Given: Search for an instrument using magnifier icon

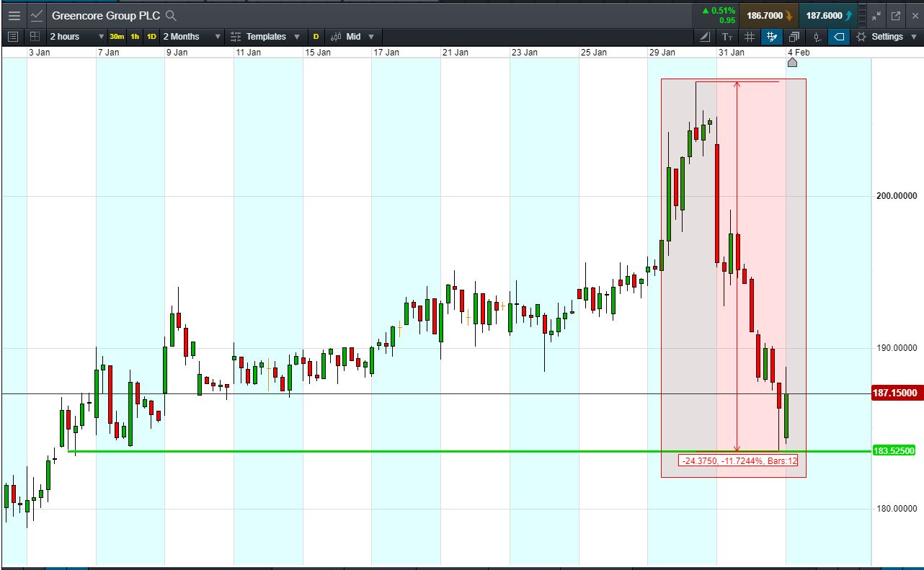Looking at the screenshot, I should [x=171, y=15].
